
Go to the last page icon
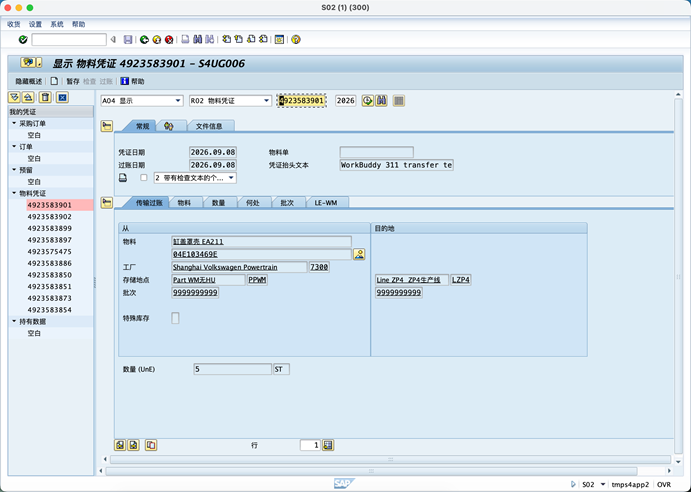point(264,40)
